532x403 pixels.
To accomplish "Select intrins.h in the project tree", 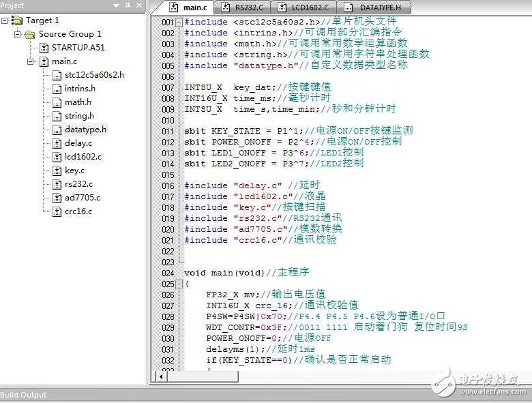I will pos(80,89).
